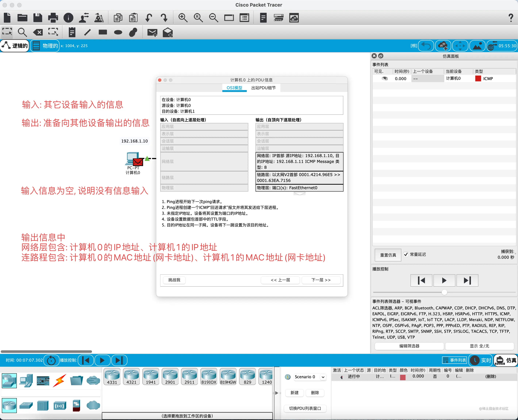Step back in simulation panel
This screenshot has width=518, height=420.
pos(421,280)
